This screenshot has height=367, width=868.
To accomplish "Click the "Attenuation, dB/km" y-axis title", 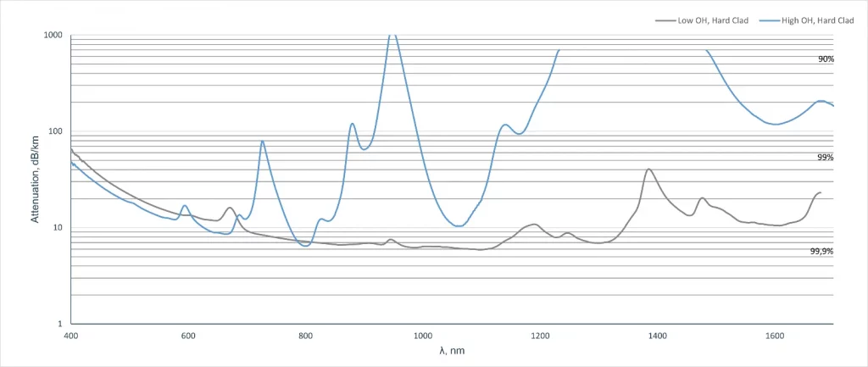I will pyautogui.click(x=36, y=180).
